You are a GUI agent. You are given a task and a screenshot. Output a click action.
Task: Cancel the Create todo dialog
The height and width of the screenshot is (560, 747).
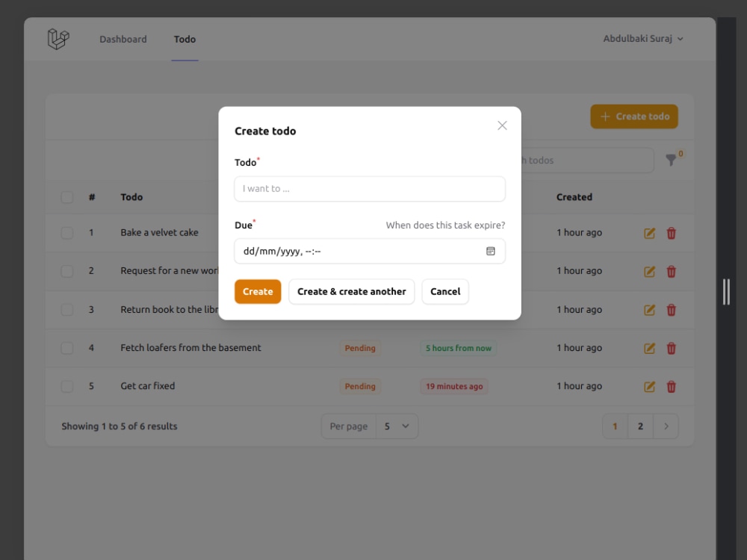point(445,291)
